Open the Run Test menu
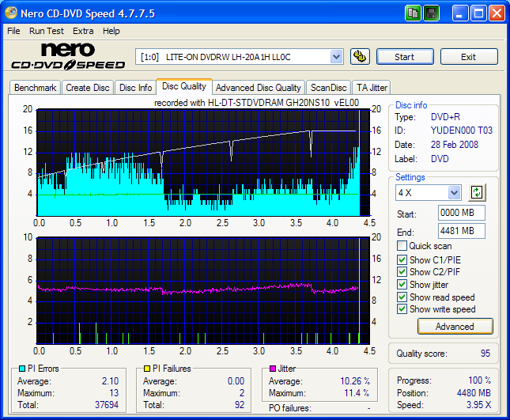 pyautogui.click(x=47, y=31)
